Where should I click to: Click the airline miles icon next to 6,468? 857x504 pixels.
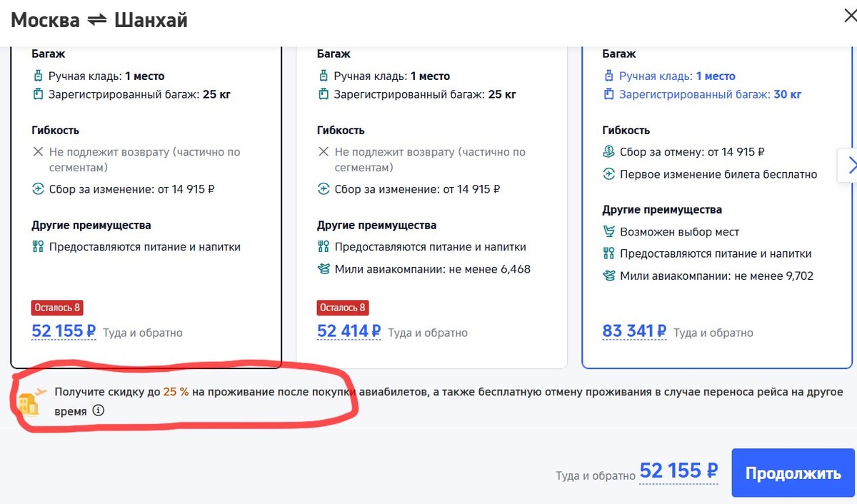[x=324, y=269]
